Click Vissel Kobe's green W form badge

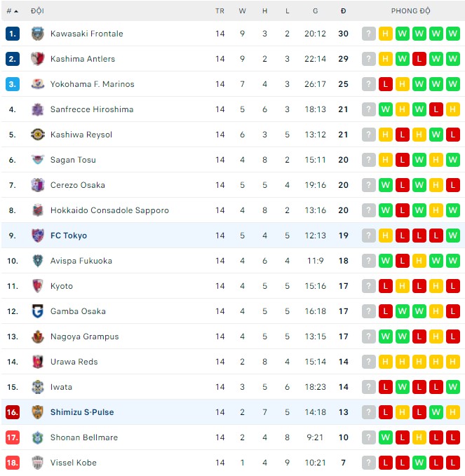click(419, 463)
